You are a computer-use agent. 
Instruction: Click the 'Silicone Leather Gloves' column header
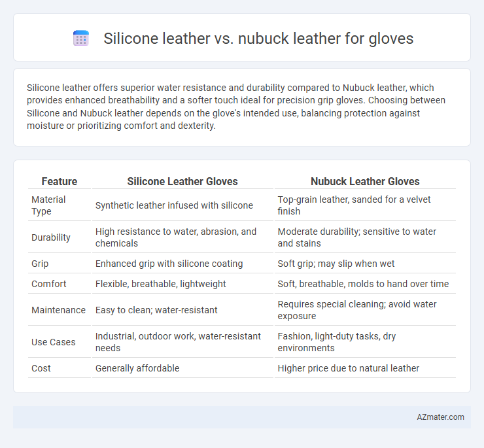pos(182,181)
